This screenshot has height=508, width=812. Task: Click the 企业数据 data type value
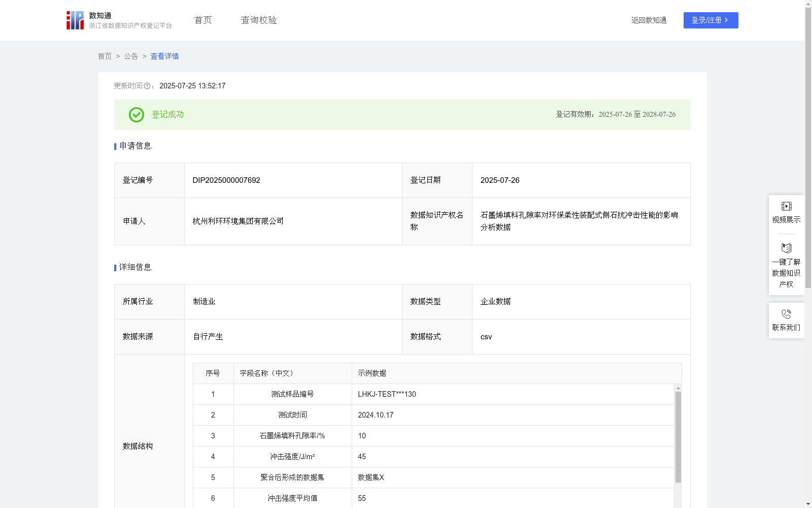pos(496,302)
